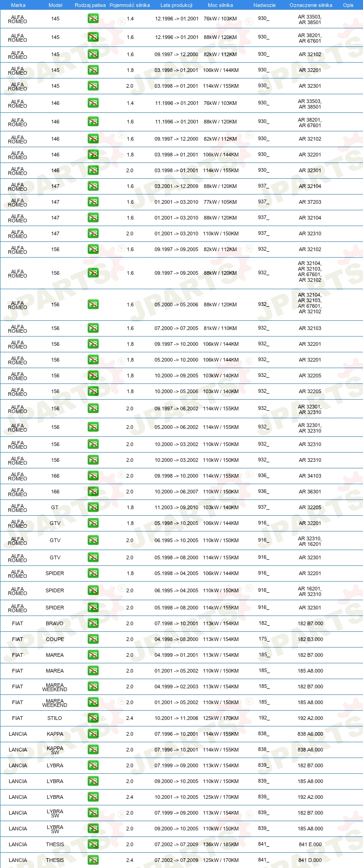This screenshot has height=868, width=363.
Task: Select the power value 136kW / 185KM
Action: [221, 844]
